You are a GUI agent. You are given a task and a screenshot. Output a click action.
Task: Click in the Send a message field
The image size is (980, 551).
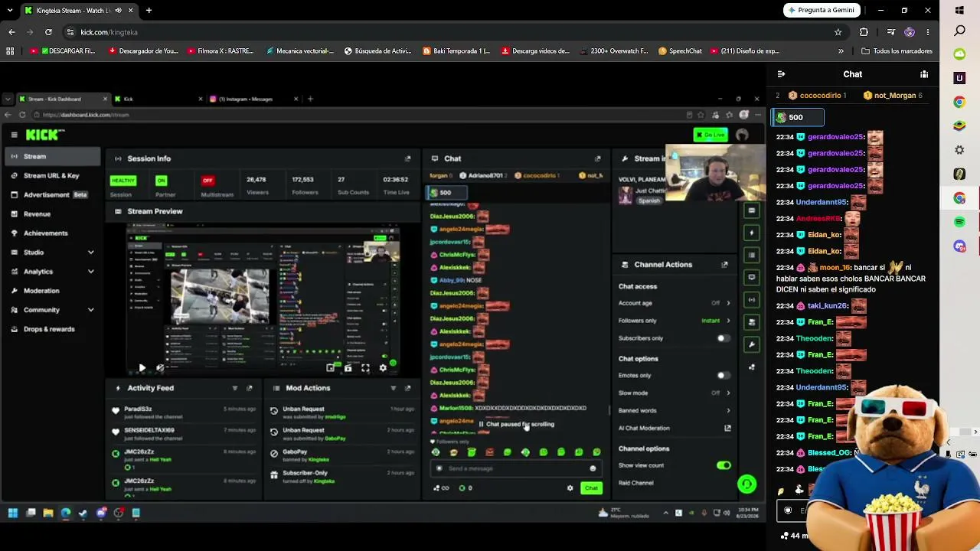514,468
